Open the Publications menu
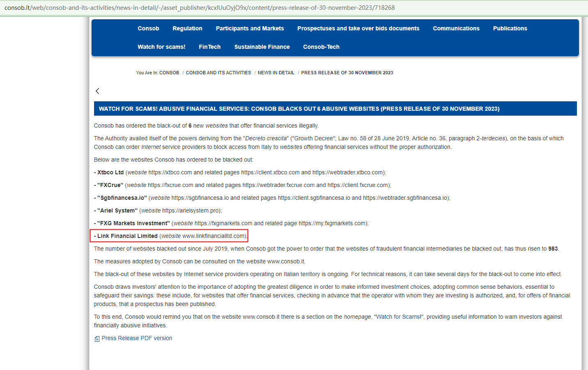 pyautogui.click(x=510, y=28)
